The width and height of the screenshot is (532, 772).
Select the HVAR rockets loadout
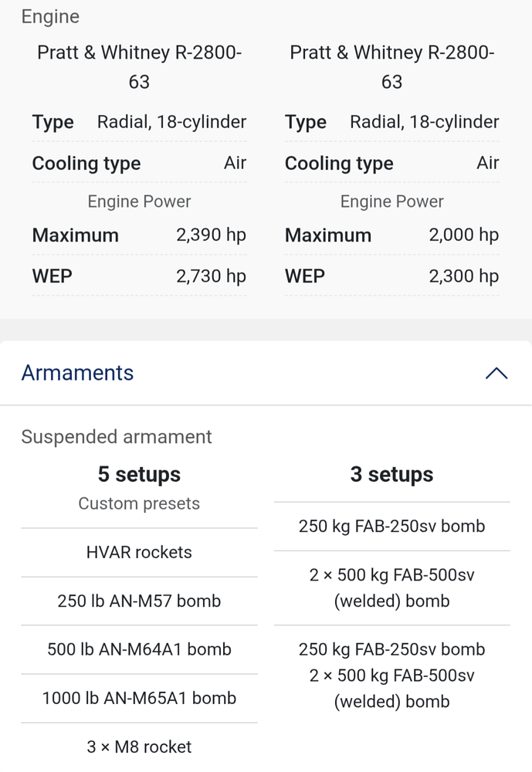[x=139, y=552]
